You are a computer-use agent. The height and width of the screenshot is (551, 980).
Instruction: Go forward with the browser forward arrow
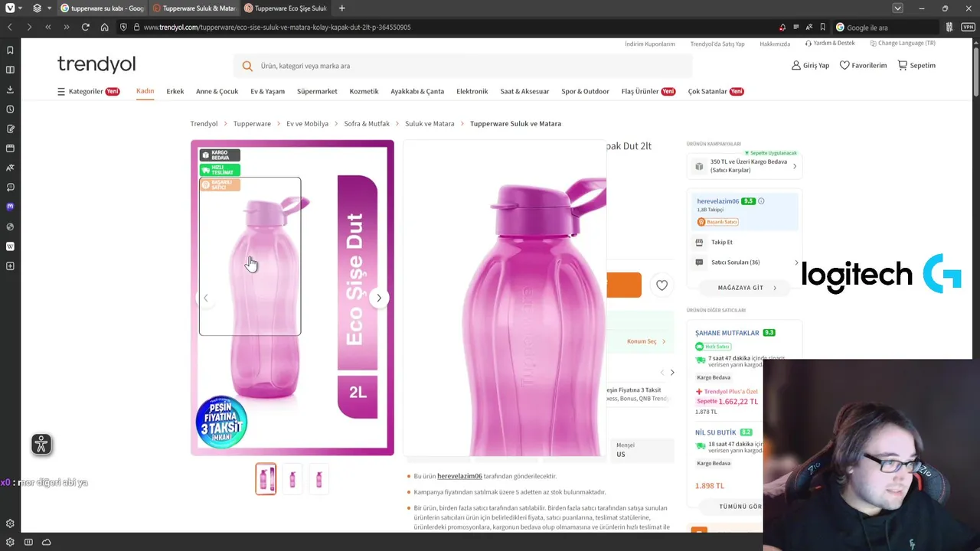(28, 27)
